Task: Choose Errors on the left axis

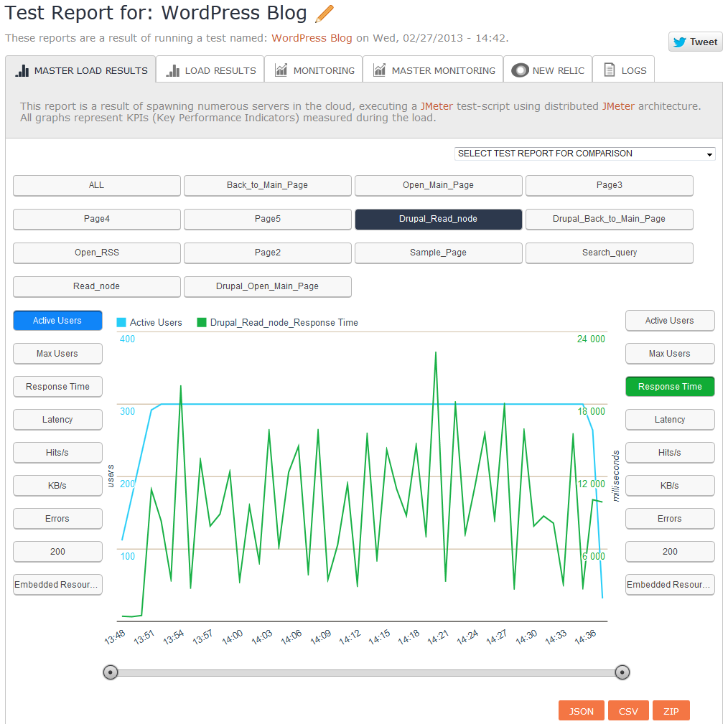Action: (57, 518)
